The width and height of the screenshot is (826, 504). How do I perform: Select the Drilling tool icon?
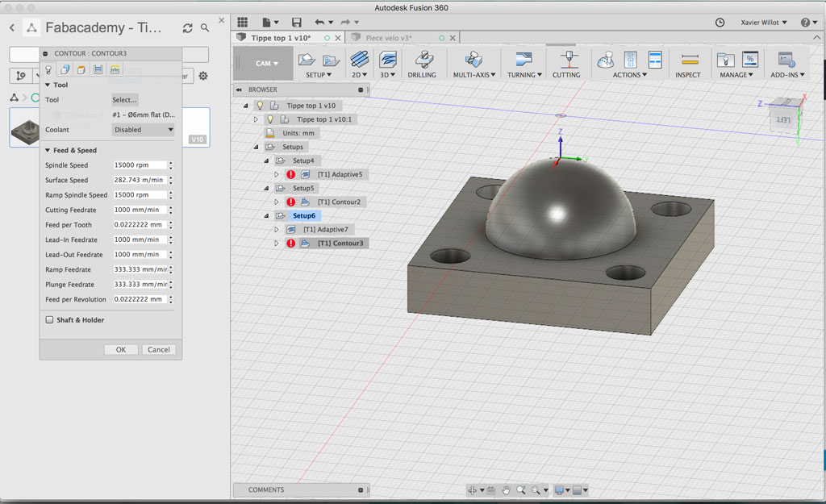[x=423, y=60]
